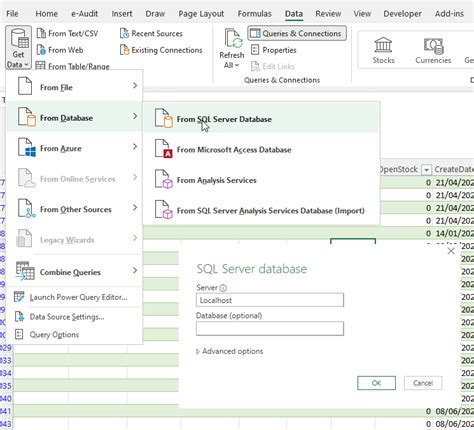The height and width of the screenshot is (430, 474).
Task: Switch to the View tab
Action: click(362, 14)
